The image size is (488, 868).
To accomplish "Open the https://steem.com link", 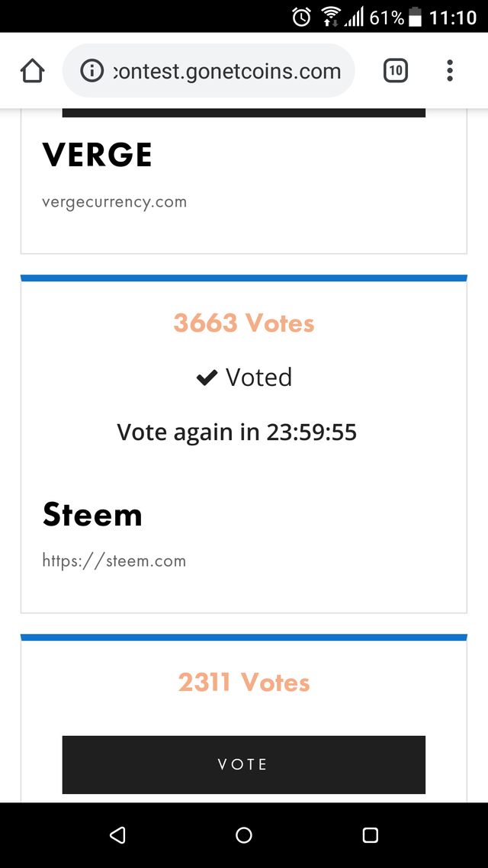I will [x=114, y=561].
